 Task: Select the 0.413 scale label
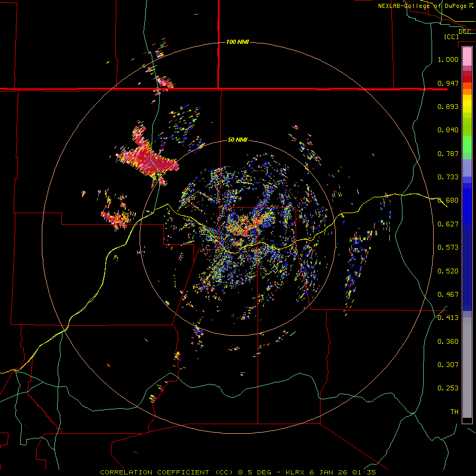click(448, 317)
